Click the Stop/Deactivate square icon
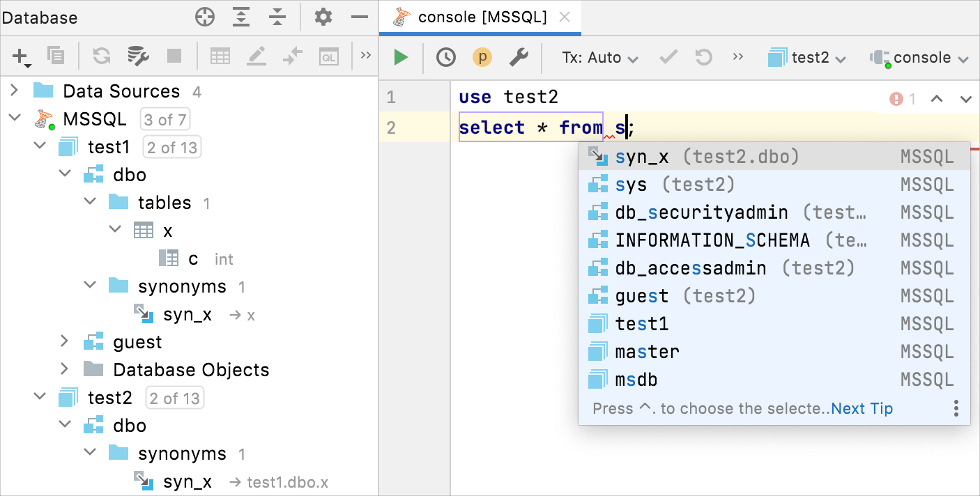Screen dimensions: 980x496 coord(174,56)
